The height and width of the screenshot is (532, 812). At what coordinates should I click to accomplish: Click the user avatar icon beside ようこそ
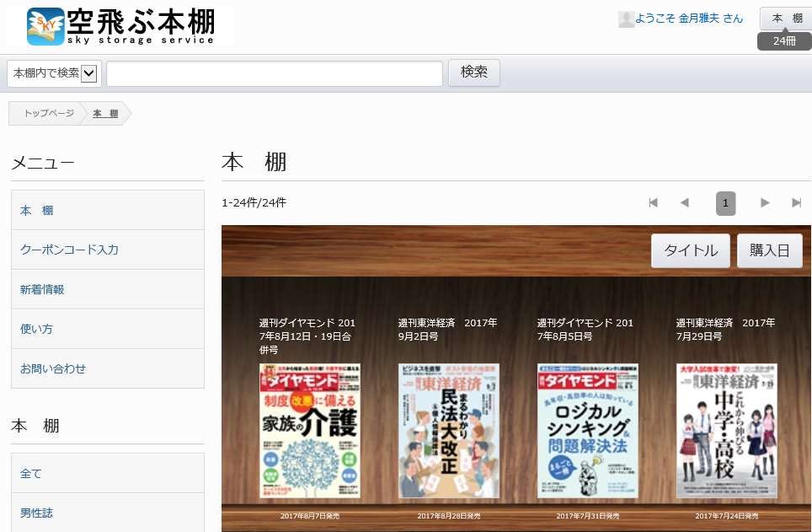pyautogui.click(x=626, y=19)
